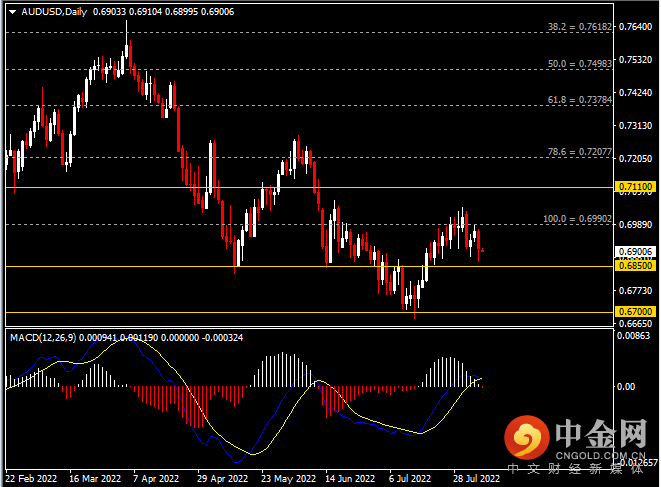Image resolution: width=661 pixels, height=487 pixels.
Task: Select the AUDUSD,Daily chart title
Action: point(54,12)
